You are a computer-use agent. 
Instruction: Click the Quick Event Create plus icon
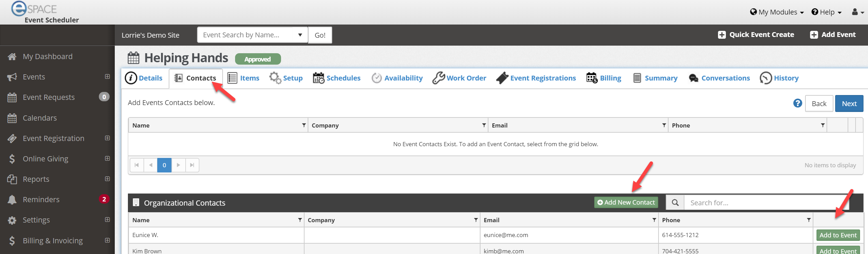pos(722,35)
